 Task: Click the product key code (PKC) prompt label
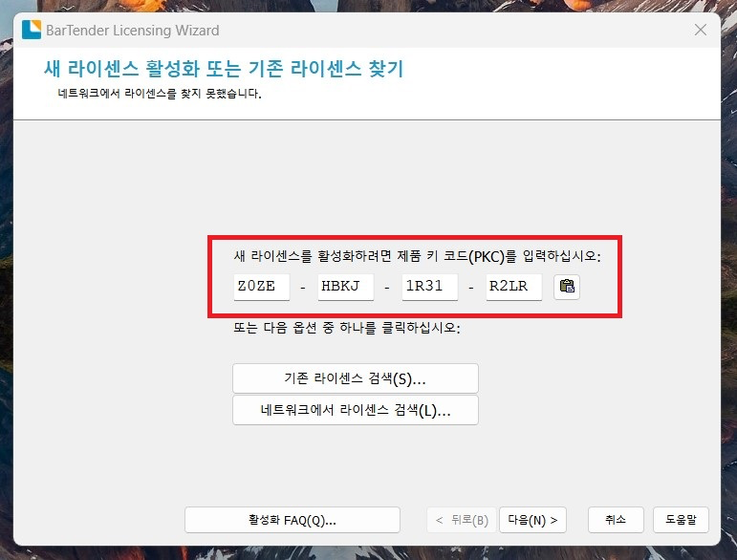click(x=418, y=256)
